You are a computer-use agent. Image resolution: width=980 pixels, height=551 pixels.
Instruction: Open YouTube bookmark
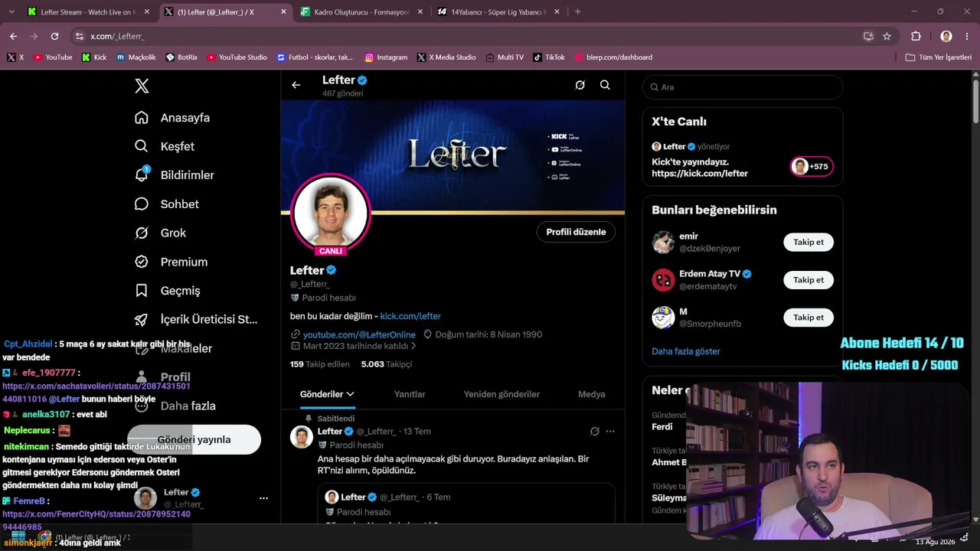53,57
